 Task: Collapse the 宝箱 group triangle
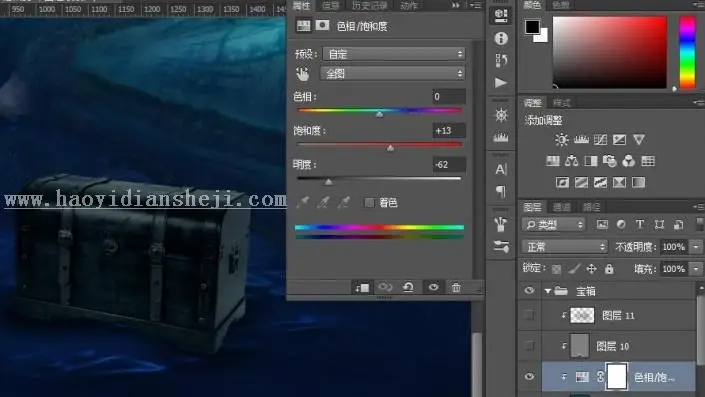[548, 291]
